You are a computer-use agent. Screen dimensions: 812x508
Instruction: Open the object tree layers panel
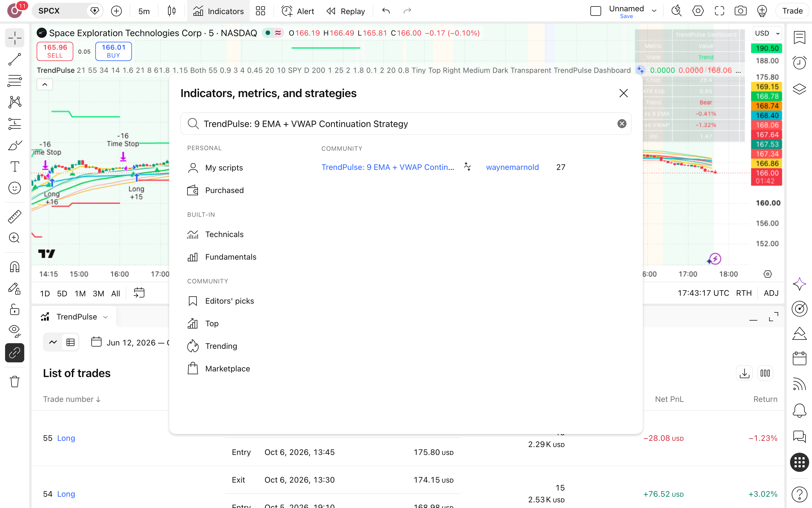800,89
